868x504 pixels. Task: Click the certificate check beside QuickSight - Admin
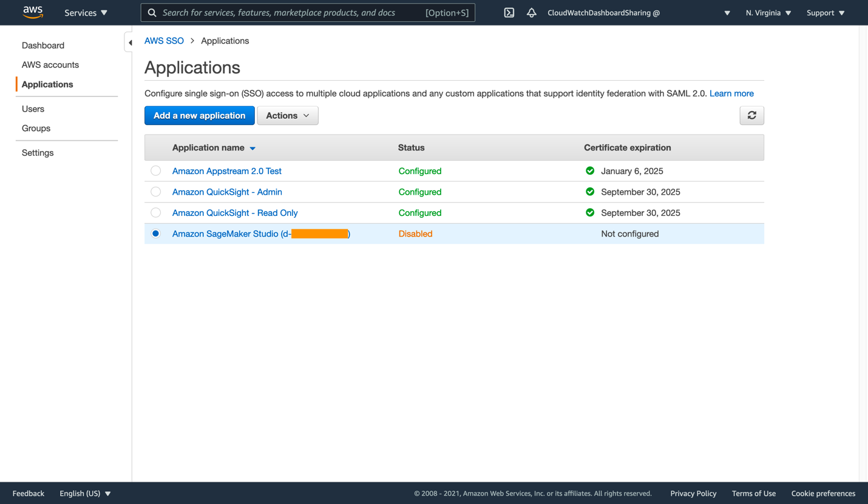(589, 192)
